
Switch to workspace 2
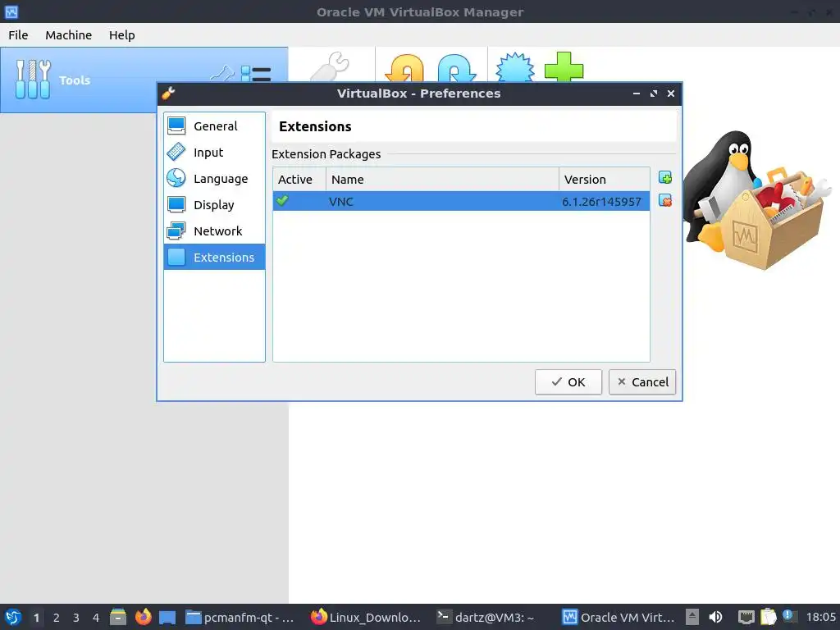(57, 618)
